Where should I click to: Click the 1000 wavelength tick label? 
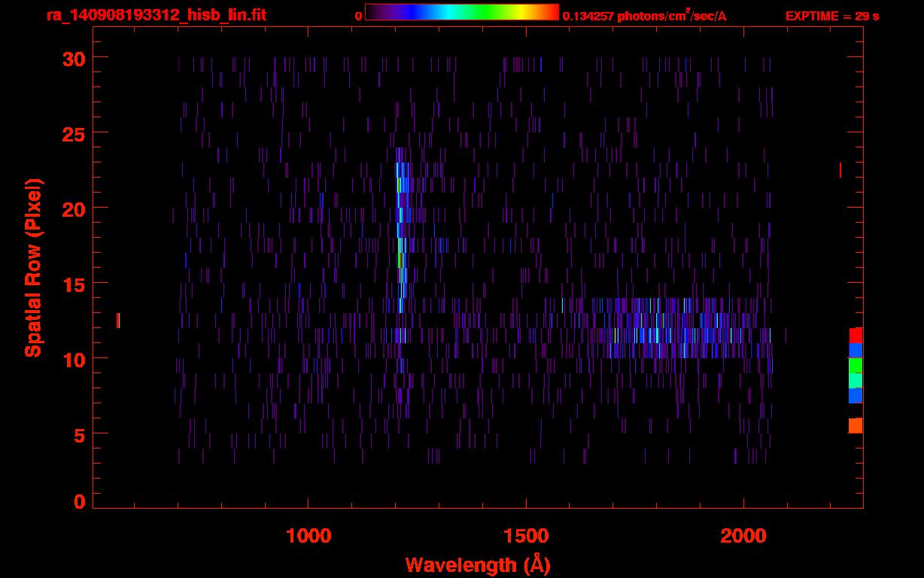309,536
